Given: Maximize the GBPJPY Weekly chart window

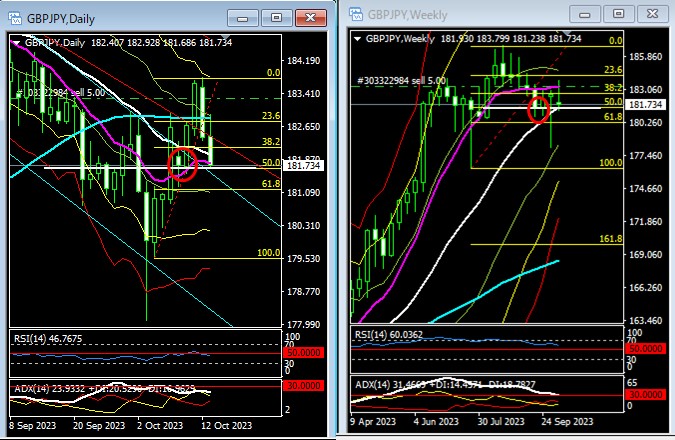Looking at the screenshot, I should [x=620, y=13].
